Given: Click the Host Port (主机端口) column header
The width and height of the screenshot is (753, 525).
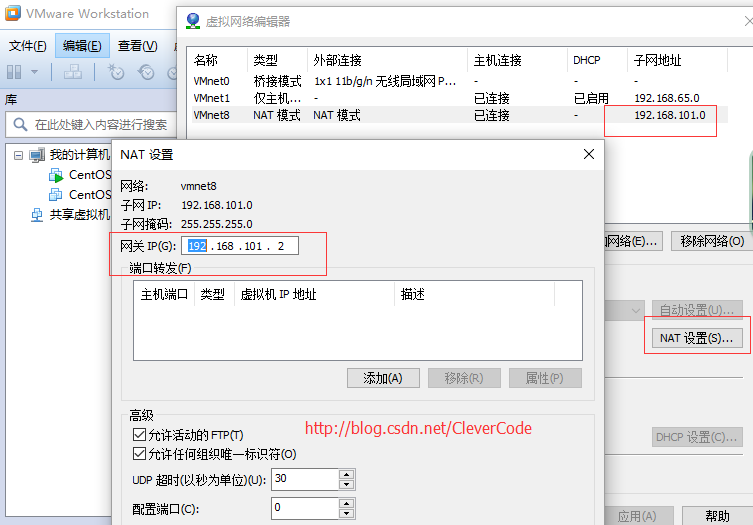Looking at the screenshot, I should (164, 294).
